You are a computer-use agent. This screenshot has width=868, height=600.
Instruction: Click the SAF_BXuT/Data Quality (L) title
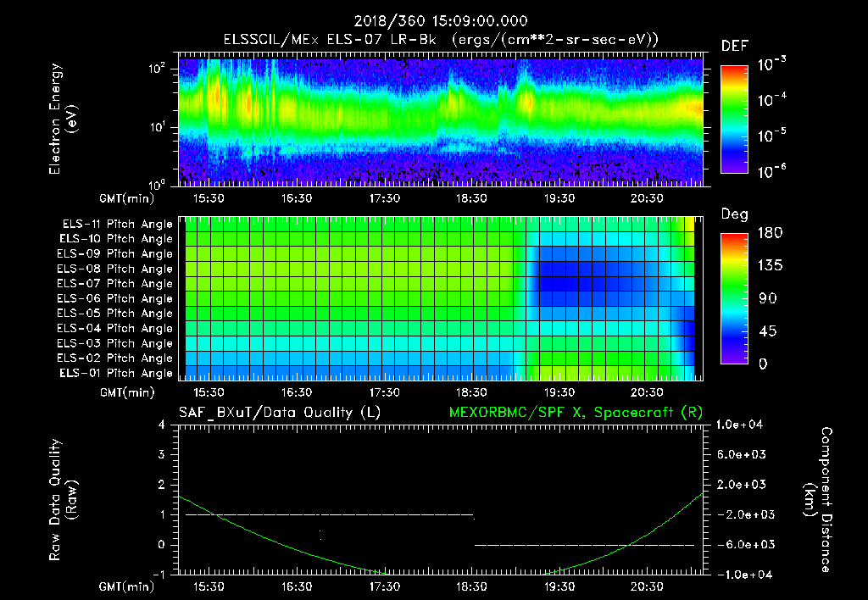pyautogui.click(x=280, y=413)
